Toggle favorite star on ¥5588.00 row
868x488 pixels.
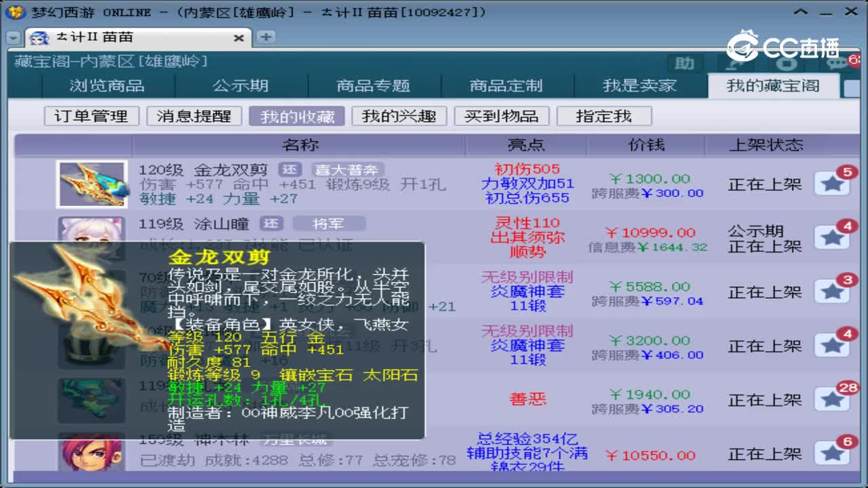831,291
